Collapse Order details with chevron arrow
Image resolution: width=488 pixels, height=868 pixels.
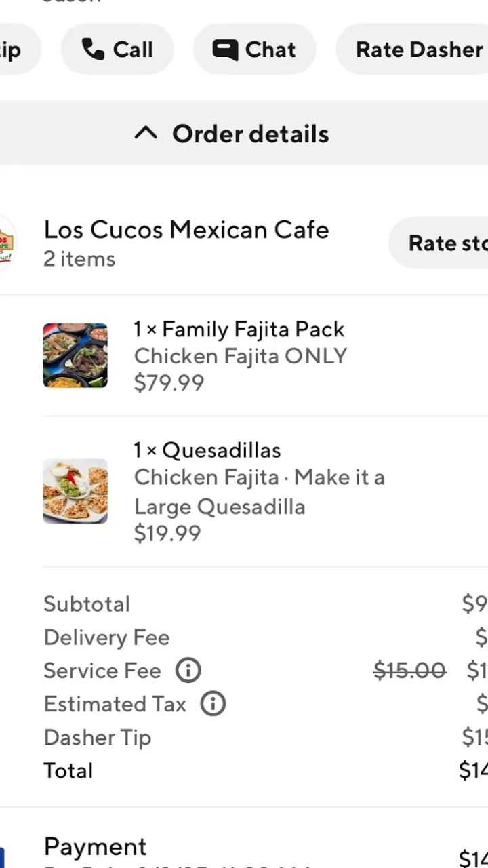(146, 134)
